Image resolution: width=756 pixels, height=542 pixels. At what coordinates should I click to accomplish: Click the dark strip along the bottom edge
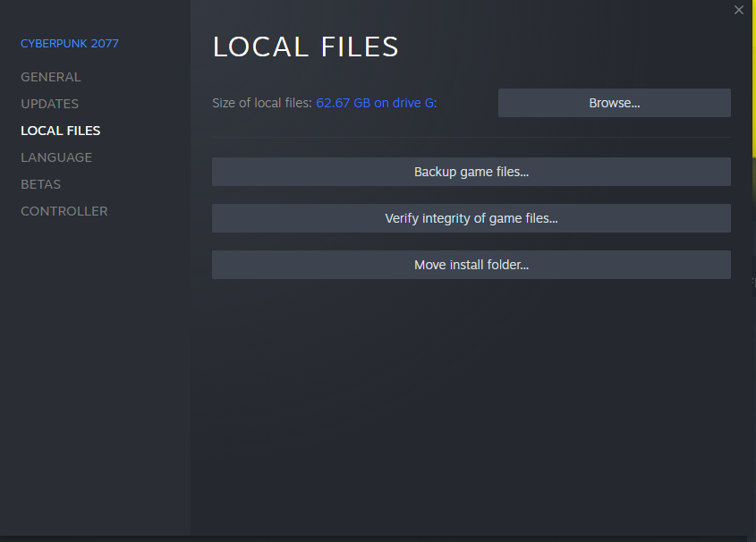(x=376, y=538)
